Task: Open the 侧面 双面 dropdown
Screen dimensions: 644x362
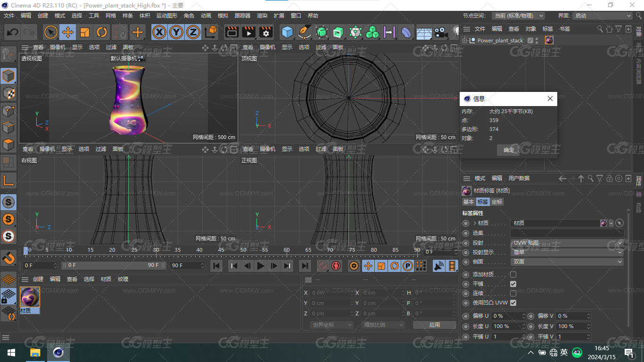Action: tap(567, 262)
